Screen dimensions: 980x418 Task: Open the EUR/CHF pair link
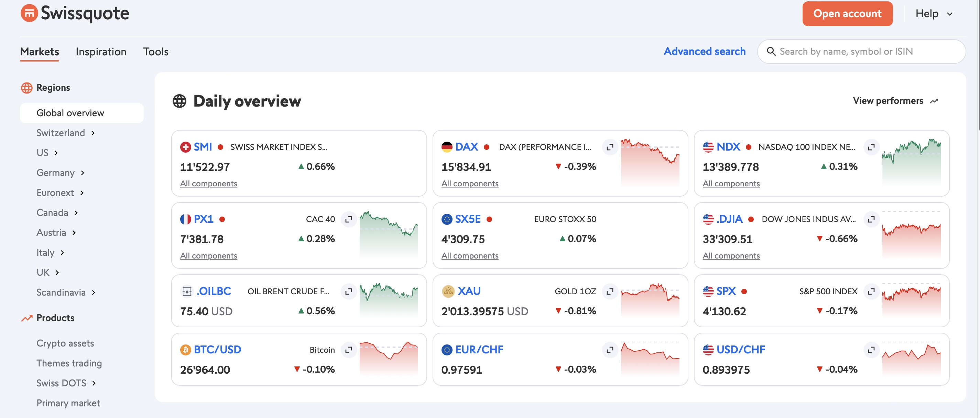pos(479,350)
